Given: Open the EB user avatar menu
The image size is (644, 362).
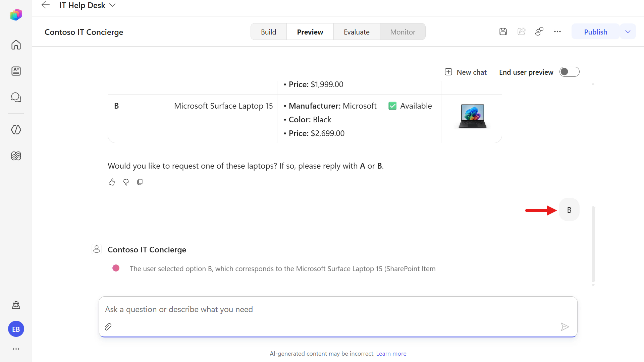Looking at the screenshot, I should click(x=16, y=329).
